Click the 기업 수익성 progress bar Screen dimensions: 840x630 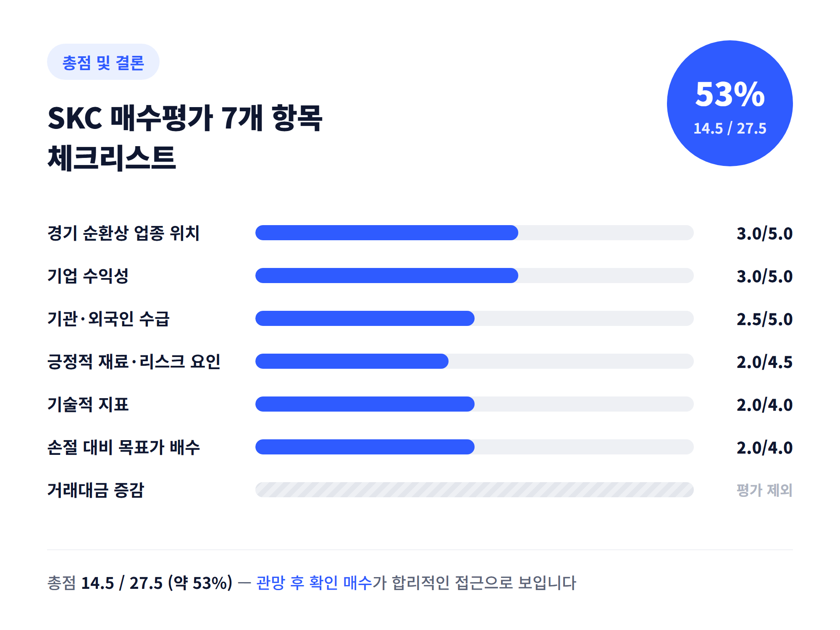point(474,276)
